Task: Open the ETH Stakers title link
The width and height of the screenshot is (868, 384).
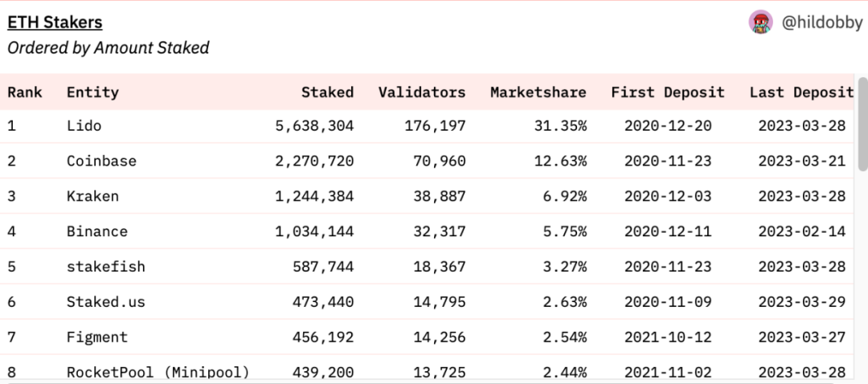Action: (x=55, y=22)
